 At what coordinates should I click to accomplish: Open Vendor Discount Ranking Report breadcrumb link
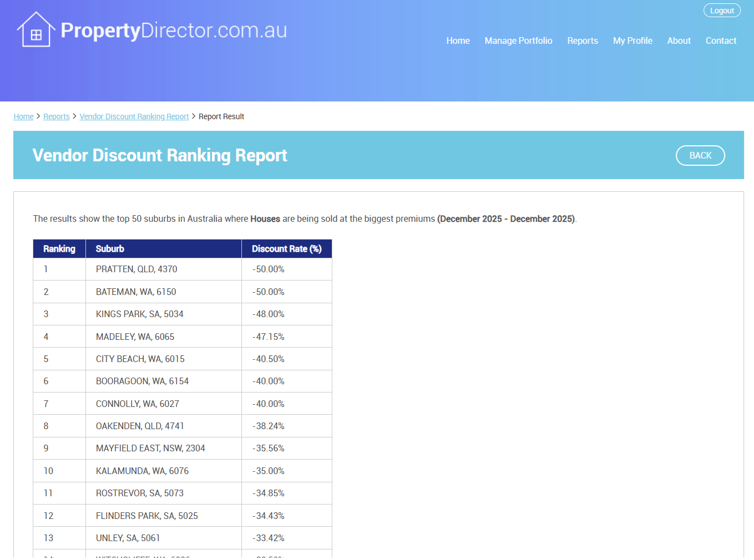[134, 116]
